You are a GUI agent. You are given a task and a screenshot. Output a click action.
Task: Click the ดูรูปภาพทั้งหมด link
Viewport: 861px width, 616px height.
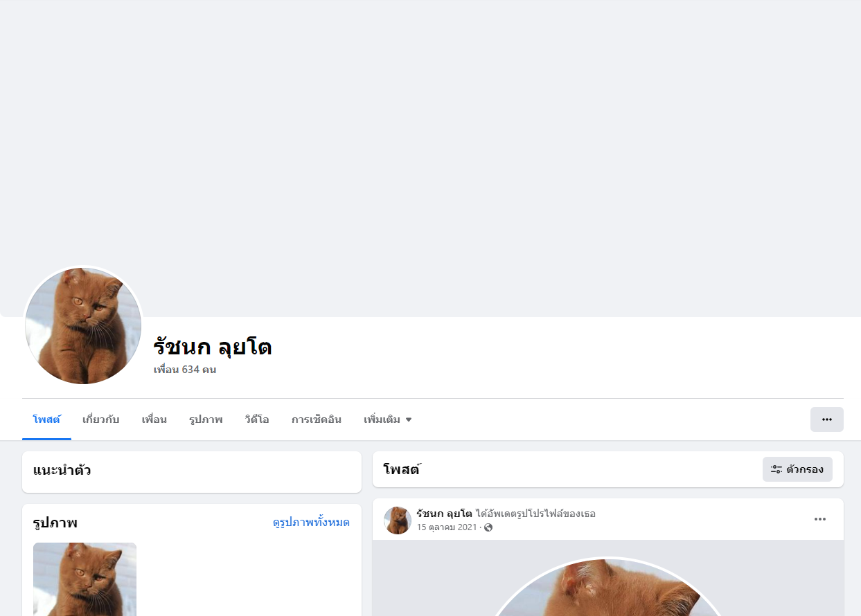(311, 523)
